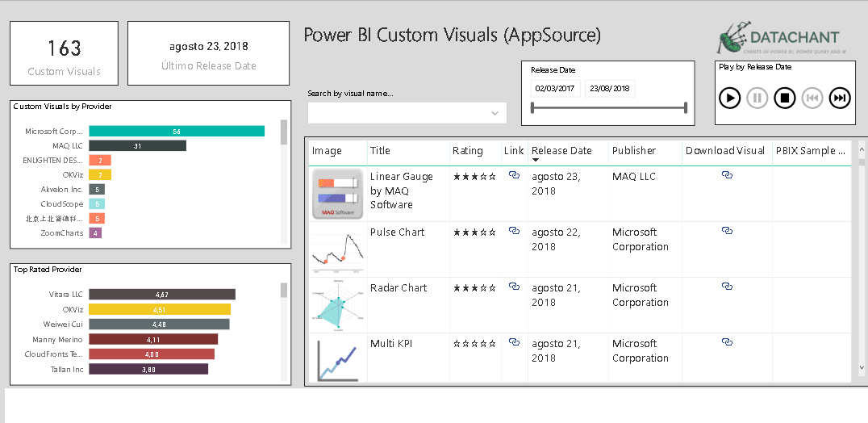
Task: Click the Image column header
Action: pos(328,151)
